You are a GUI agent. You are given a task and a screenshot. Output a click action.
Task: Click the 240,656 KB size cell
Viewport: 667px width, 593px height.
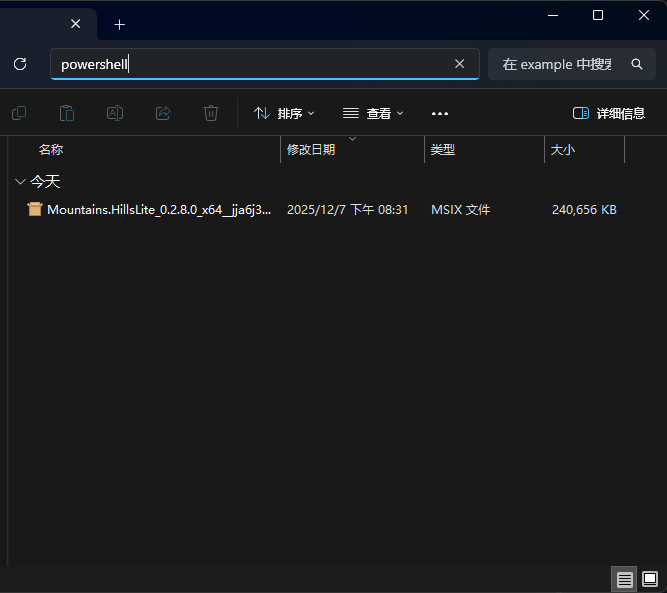pyautogui.click(x=584, y=210)
